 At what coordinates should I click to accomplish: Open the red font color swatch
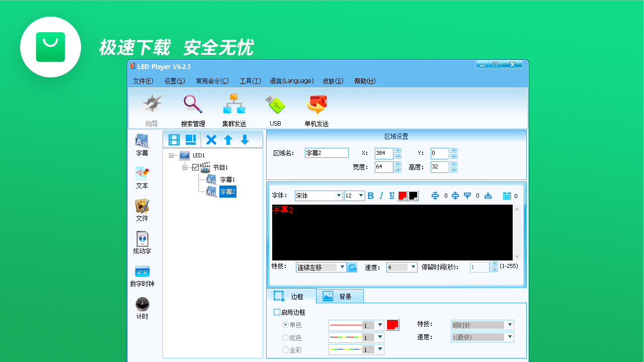point(403,196)
